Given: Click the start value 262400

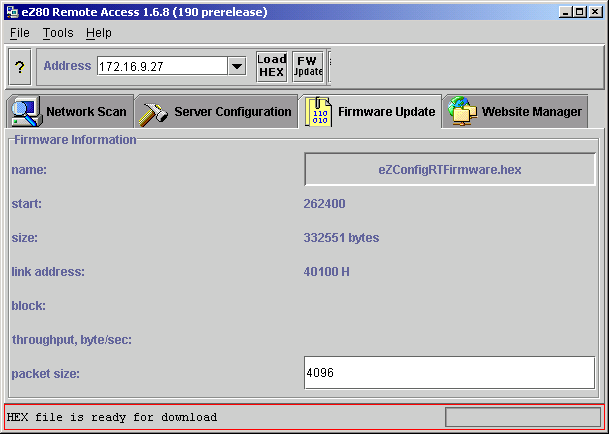Looking at the screenshot, I should pos(324,204).
